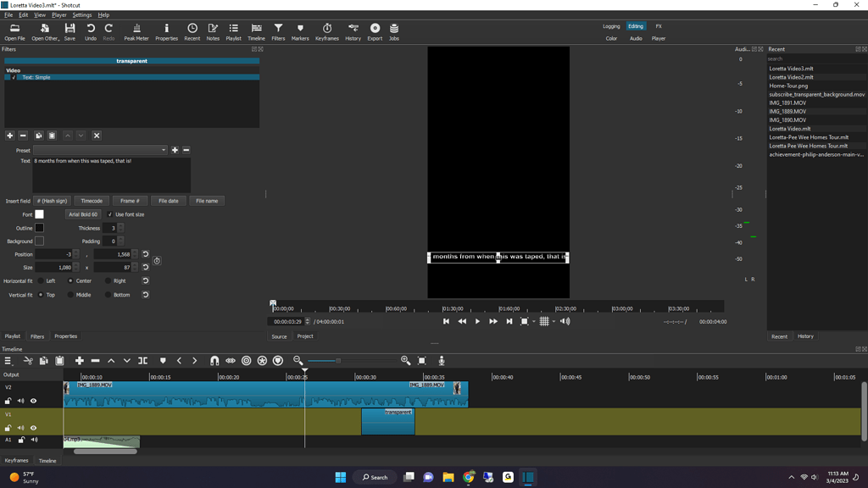Viewport: 868px width, 488px height.
Task: Enable snapping with the magnet icon
Action: (214, 360)
